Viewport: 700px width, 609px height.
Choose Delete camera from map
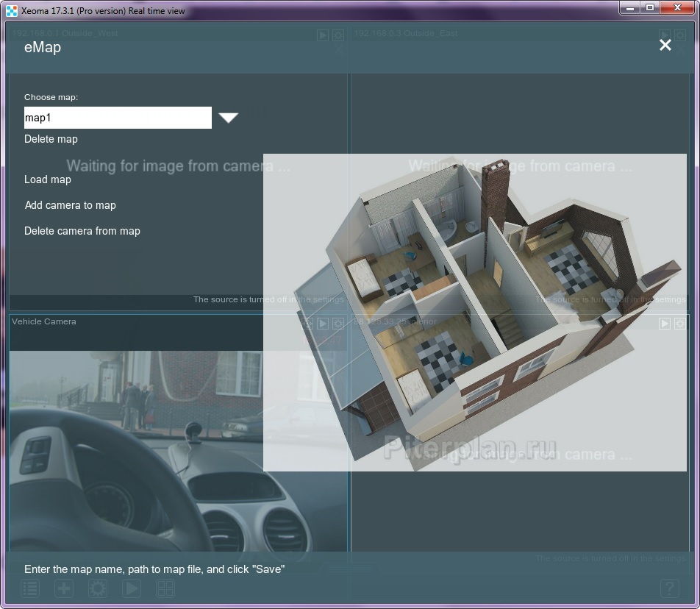click(x=82, y=231)
